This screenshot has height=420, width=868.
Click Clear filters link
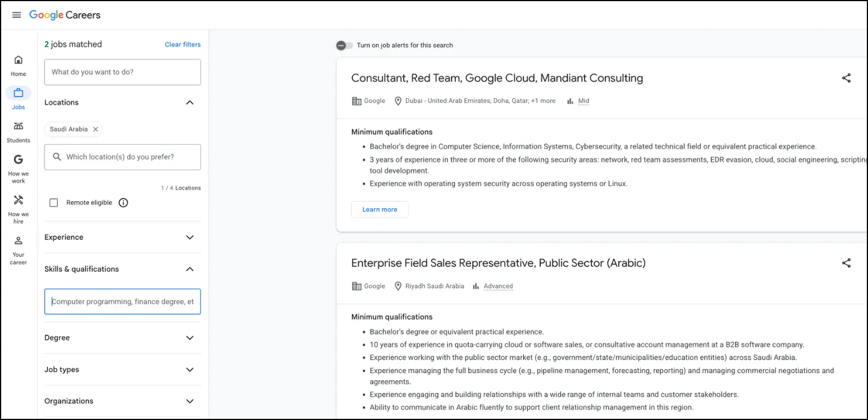coord(183,45)
